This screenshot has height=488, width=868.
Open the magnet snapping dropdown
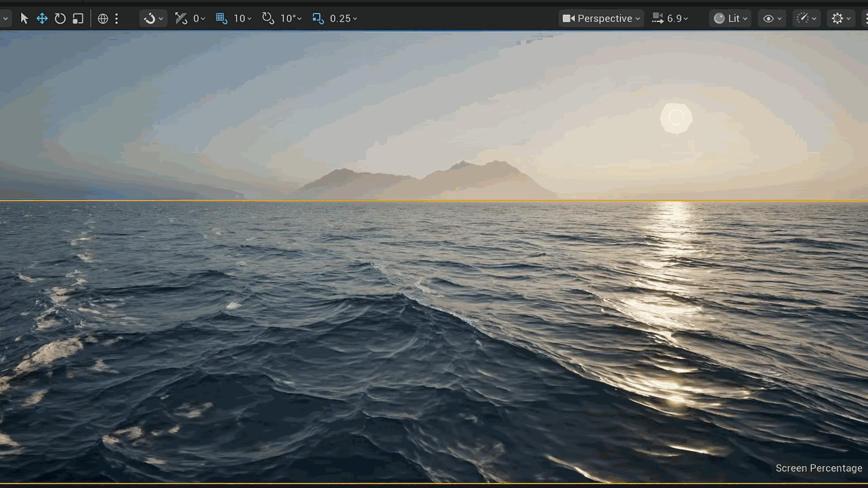[x=153, y=18]
